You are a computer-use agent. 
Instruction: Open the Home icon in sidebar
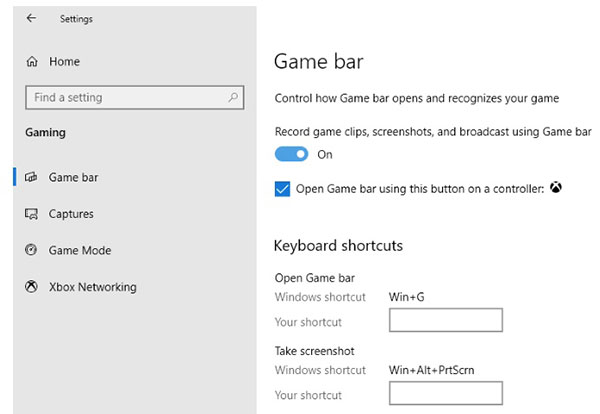click(32, 62)
